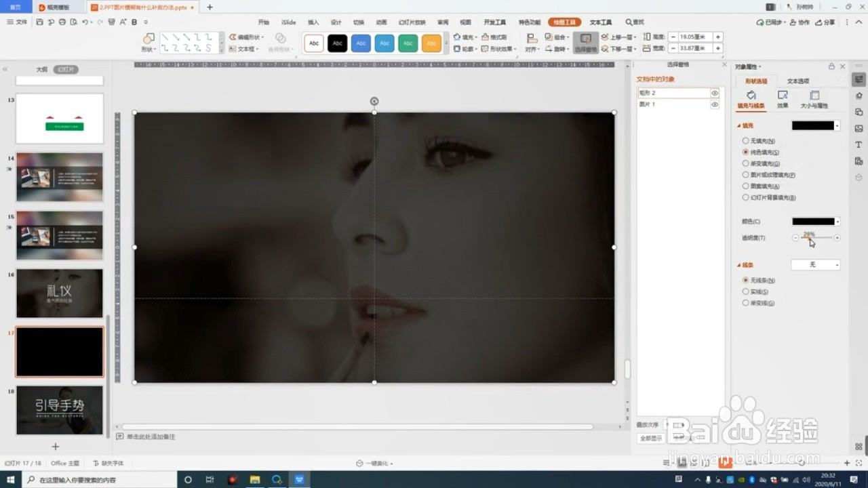Screen dimensions: 868x488
Task: Click the undo arrow icon
Action: click(x=85, y=22)
